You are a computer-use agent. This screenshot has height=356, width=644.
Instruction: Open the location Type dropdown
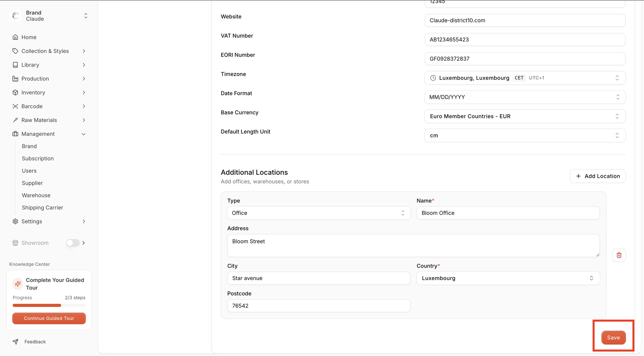319,213
